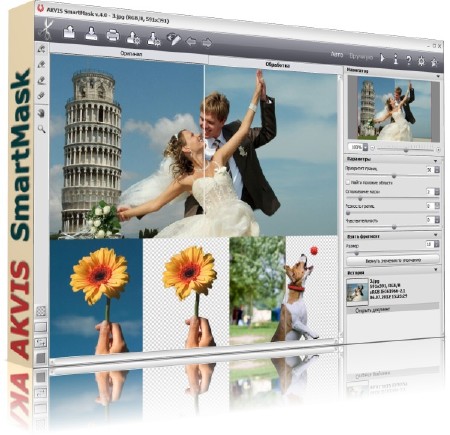The width and height of the screenshot is (450, 435).
Task: Click the star icon in the top toolbar
Action: [434, 62]
